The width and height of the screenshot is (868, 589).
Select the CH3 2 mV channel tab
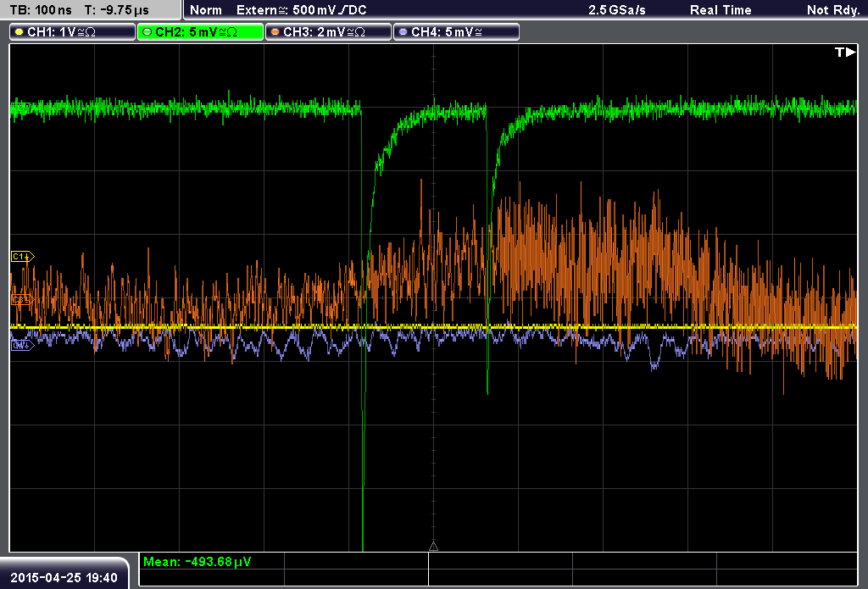click(328, 32)
